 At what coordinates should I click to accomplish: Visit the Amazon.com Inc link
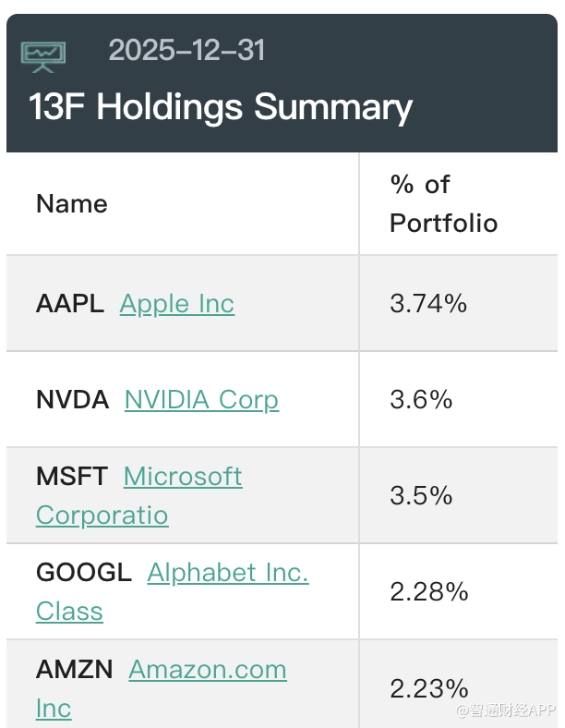[208, 670]
